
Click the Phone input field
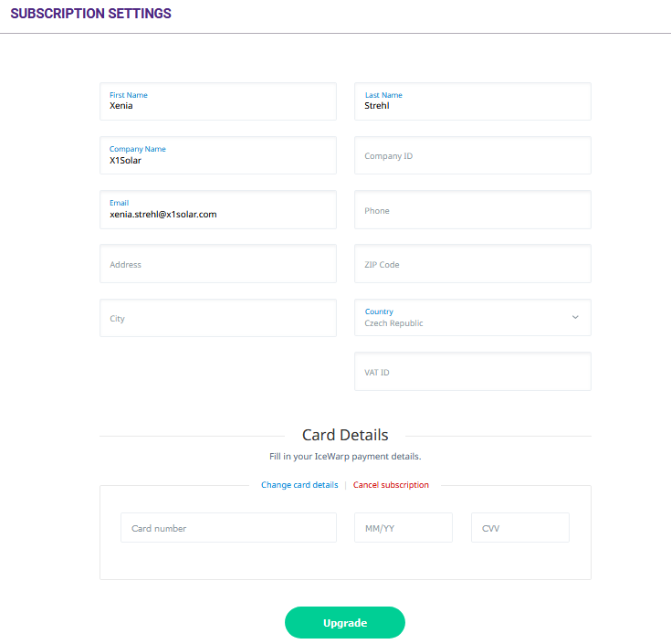click(473, 210)
